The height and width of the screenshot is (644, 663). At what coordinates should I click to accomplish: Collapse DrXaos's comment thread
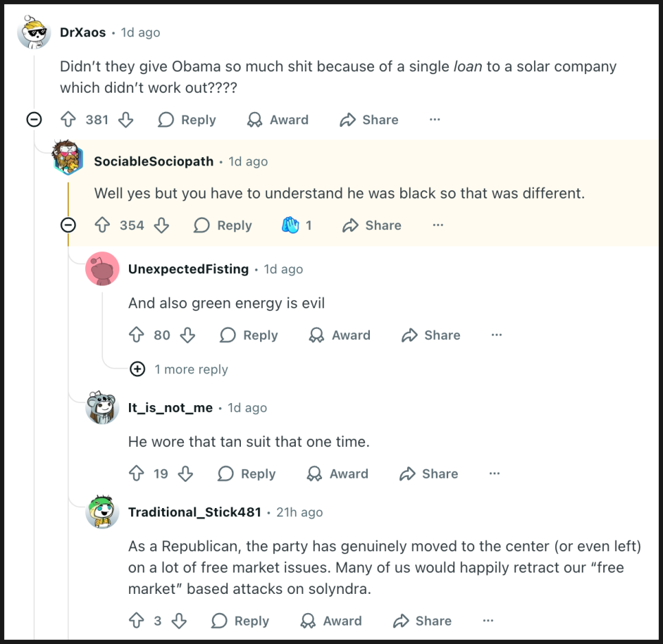pos(34,119)
